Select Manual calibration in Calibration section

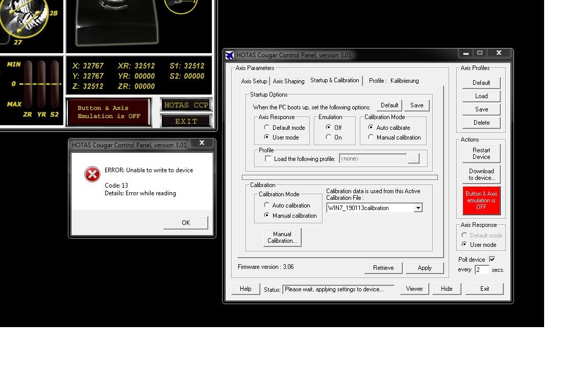pos(266,215)
